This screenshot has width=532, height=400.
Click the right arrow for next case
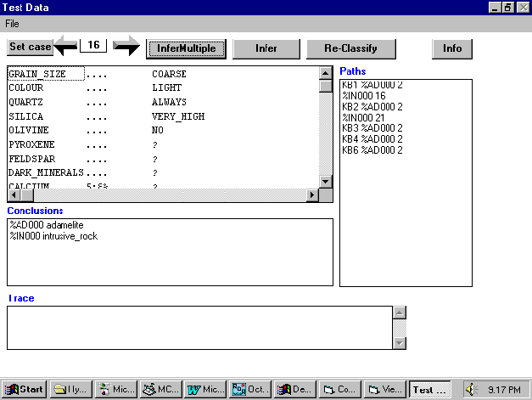pos(126,48)
